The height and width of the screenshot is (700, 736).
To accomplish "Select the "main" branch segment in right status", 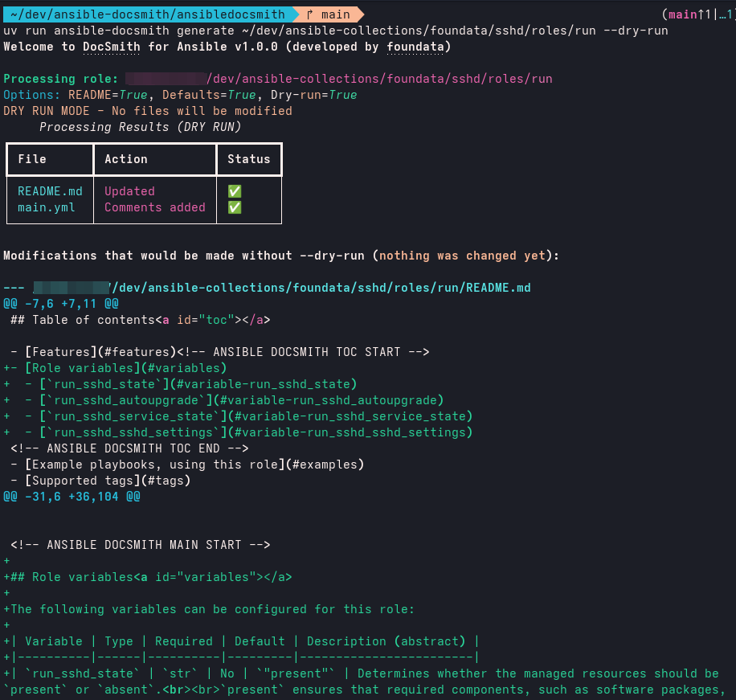I will tap(681, 14).
